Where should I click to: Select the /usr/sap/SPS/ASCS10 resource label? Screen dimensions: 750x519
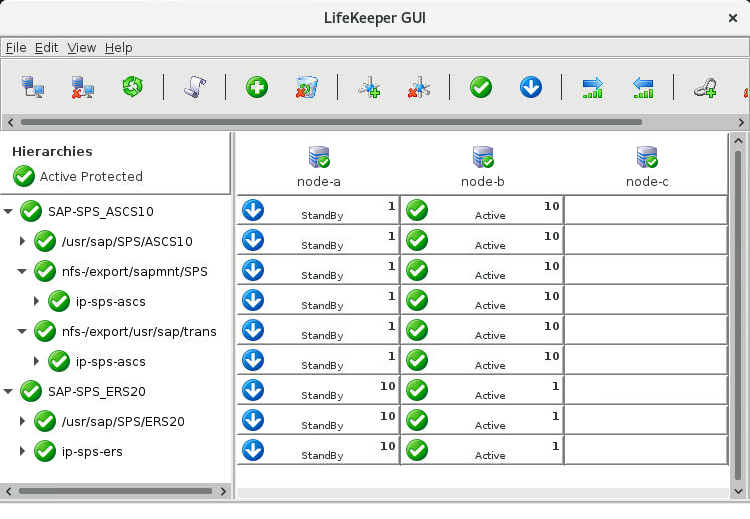click(127, 242)
